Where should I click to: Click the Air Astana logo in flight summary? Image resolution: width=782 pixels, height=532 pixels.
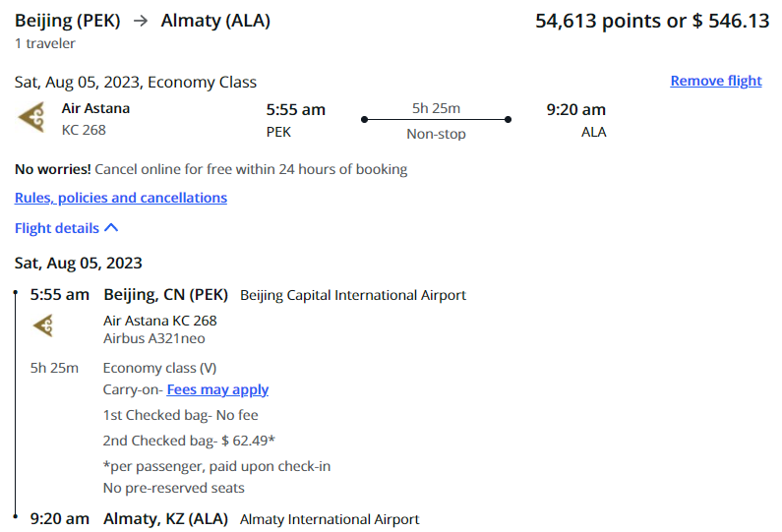point(31,118)
